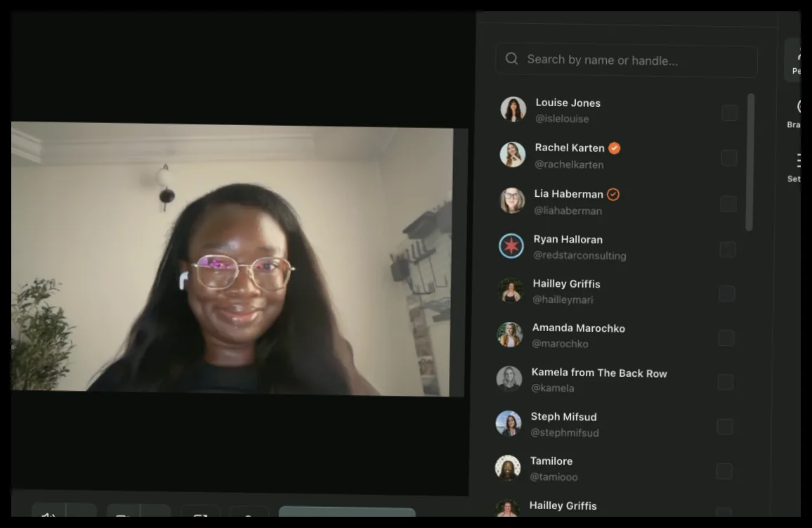Viewport: 812px width, 528px height.
Task: Click Lia Haberman's profile photo
Action: tap(512, 200)
